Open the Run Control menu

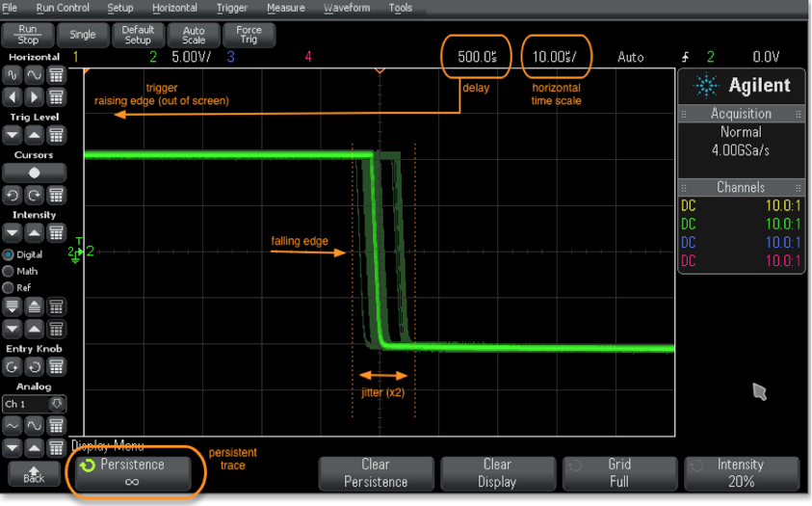pos(63,8)
